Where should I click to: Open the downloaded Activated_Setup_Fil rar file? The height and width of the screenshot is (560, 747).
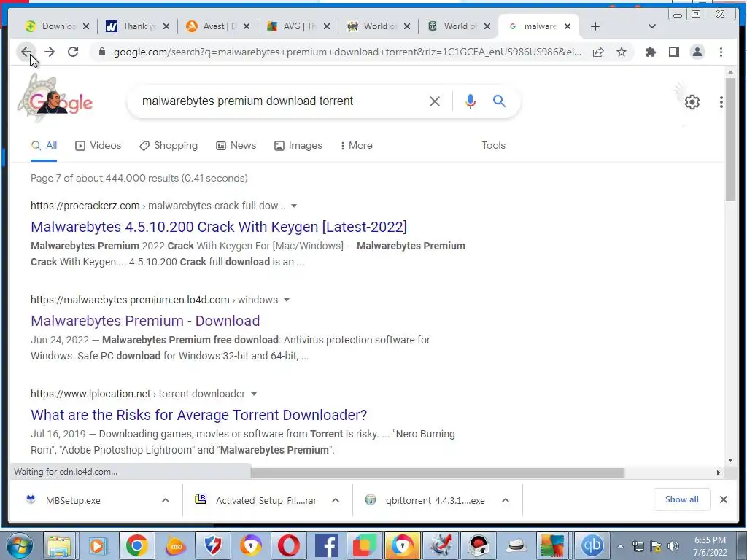pyautogui.click(x=266, y=500)
